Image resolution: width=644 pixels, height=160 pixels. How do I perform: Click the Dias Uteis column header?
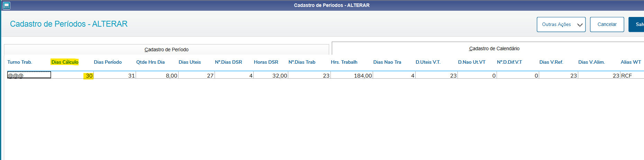pyautogui.click(x=190, y=62)
